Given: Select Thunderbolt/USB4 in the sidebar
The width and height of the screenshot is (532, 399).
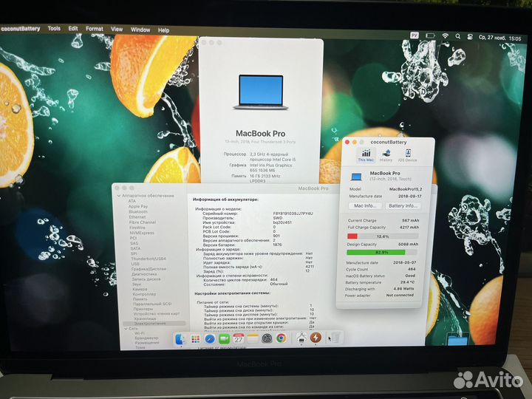Looking at the screenshot, I should point(149,259).
